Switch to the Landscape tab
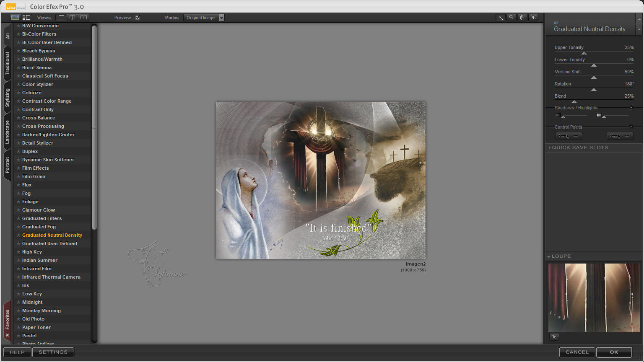The height and width of the screenshot is (362, 644). tap(8, 132)
